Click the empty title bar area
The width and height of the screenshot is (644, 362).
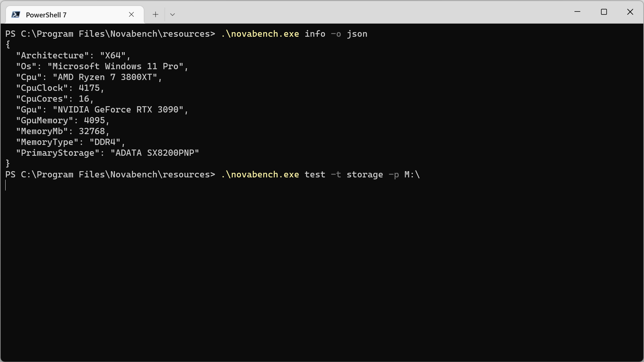(361, 12)
